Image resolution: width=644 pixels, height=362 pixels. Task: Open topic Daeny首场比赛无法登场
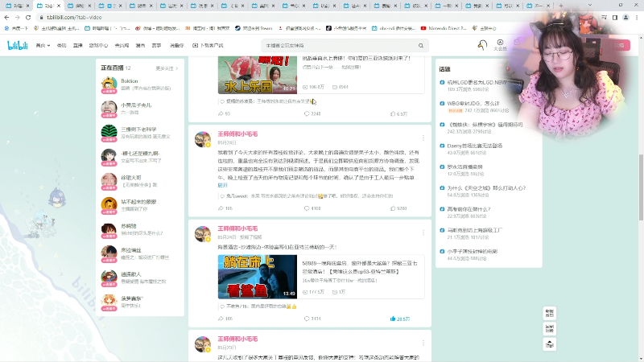point(474,146)
